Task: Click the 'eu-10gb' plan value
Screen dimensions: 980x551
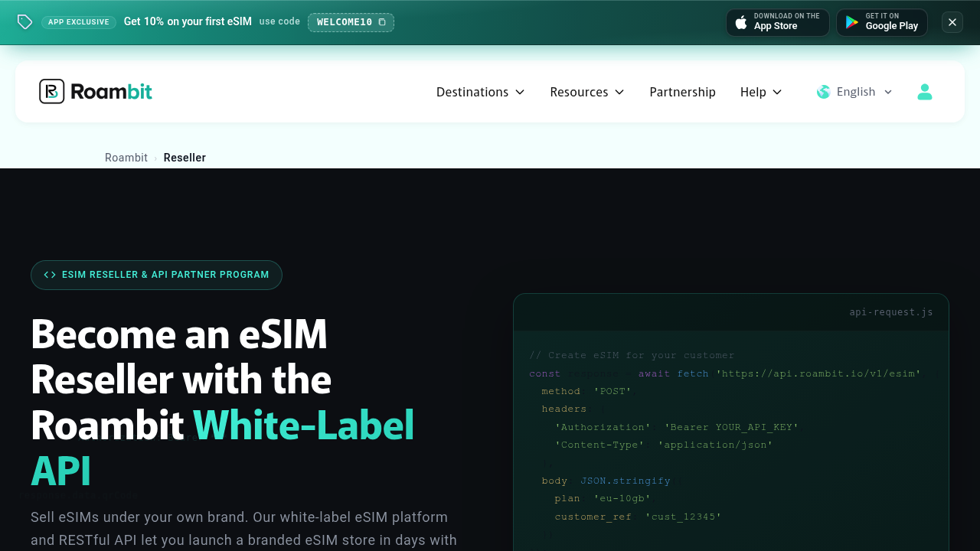Action: [622, 498]
